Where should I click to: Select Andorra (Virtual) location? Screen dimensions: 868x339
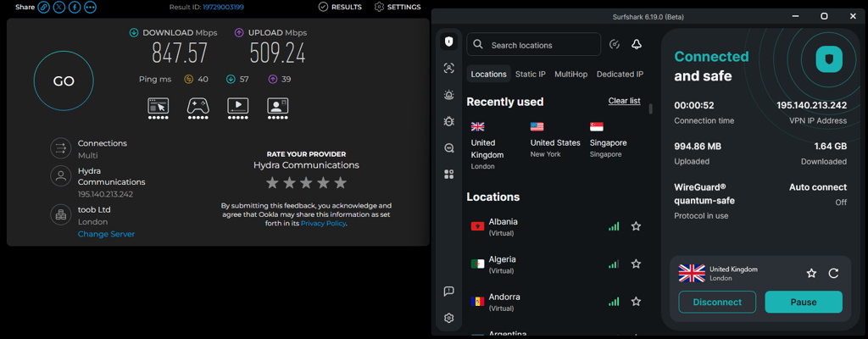[x=556, y=302]
